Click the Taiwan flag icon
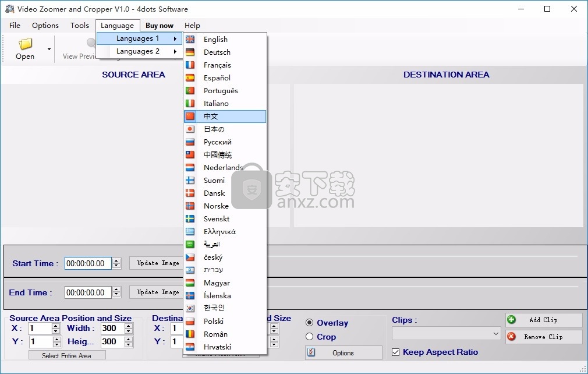 190,154
